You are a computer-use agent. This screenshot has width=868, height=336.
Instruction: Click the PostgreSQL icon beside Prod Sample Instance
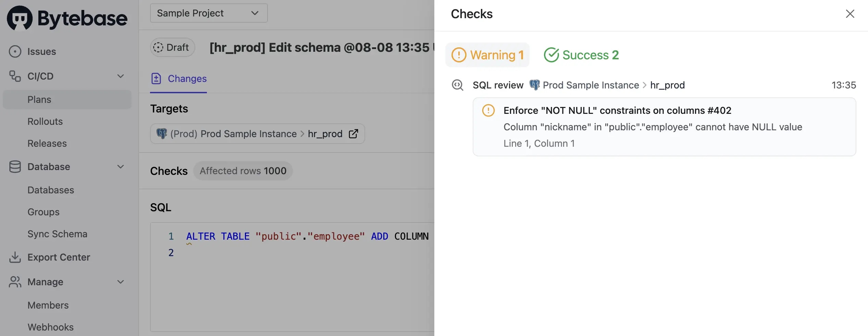click(535, 85)
